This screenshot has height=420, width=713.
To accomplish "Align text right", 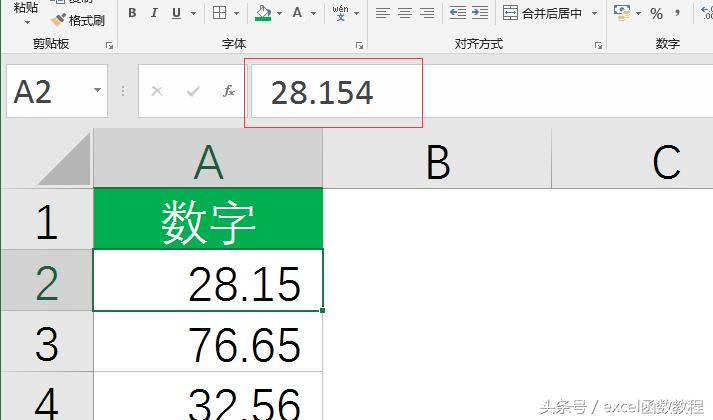I will [x=427, y=13].
